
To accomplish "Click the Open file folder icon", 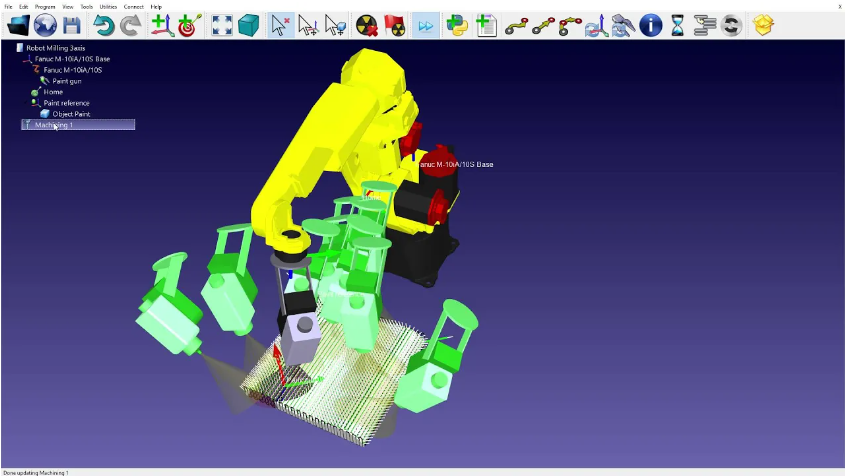I will 18,25.
